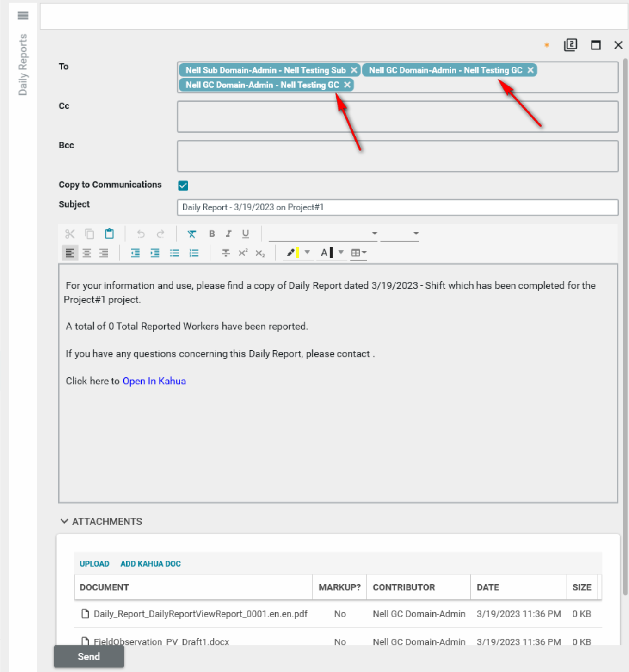This screenshot has width=629, height=672.
Task: Click the clear formatting icon
Action: tap(191, 234)
